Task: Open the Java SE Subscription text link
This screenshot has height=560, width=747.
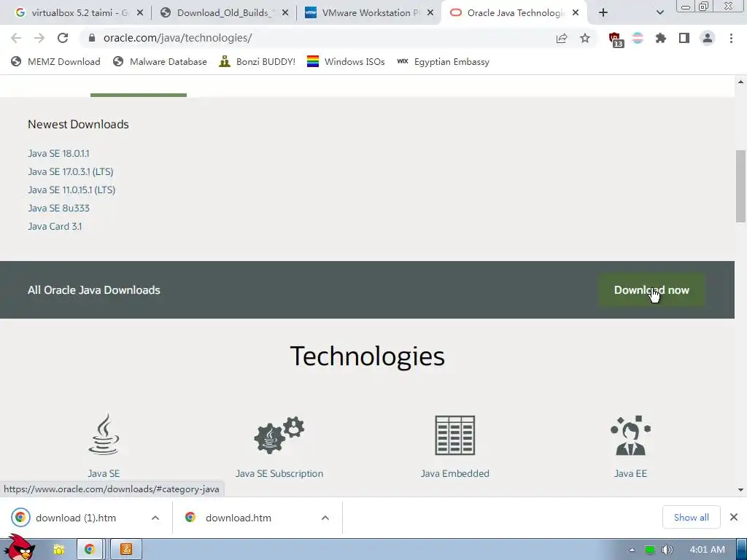Action: tap(279, 473)
